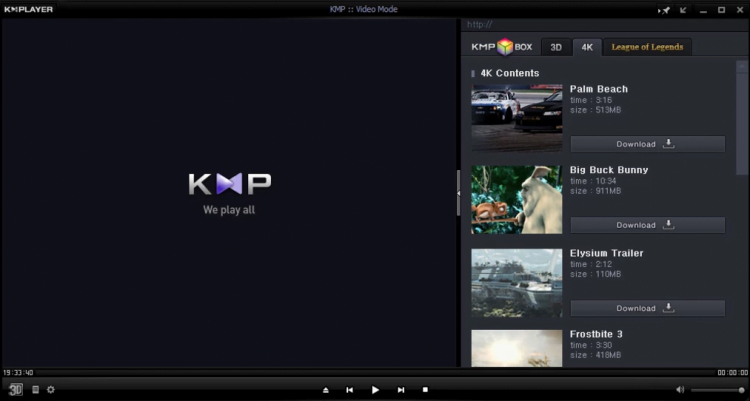Pin window always on top
This screenshot has width=750, height=401.
pyautogui.click(x=664, y=10)
